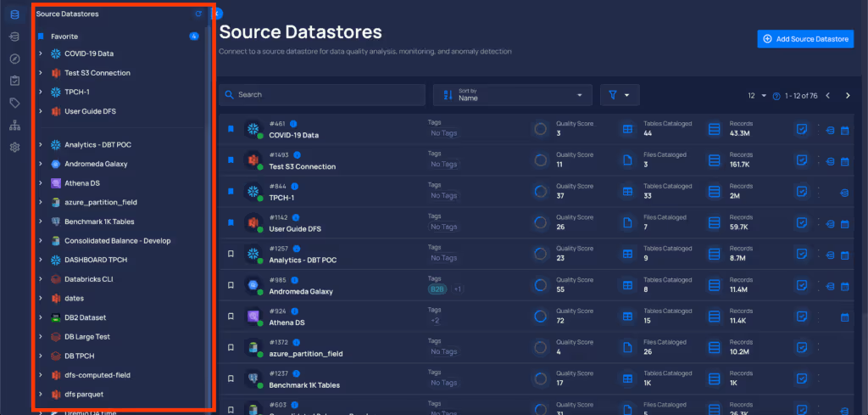
Task: Expand DASHBOARD TPCH tree node
Action: coord(41,260)
